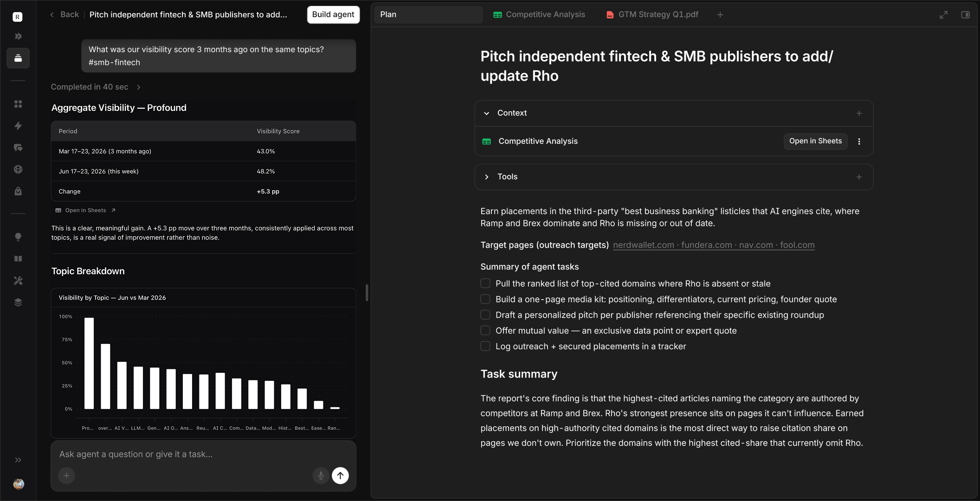
Task: Collapse the Context section chevron
Action: click(486, 113)
